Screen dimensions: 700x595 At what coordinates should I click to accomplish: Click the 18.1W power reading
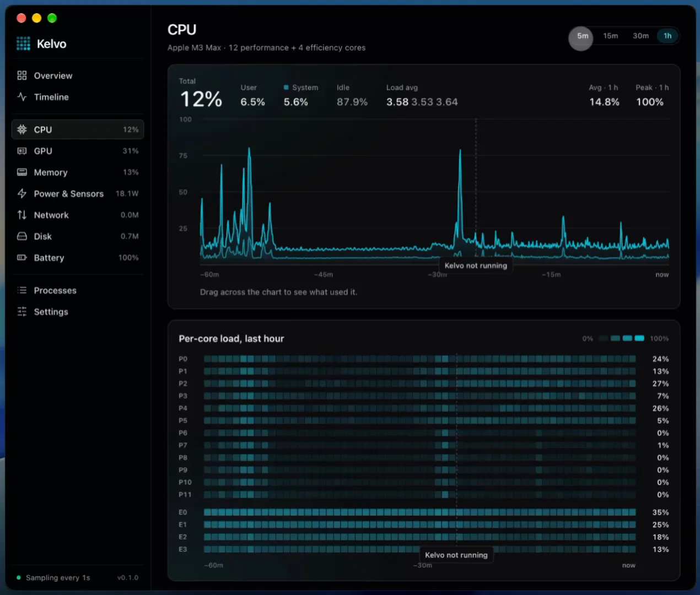127,193
